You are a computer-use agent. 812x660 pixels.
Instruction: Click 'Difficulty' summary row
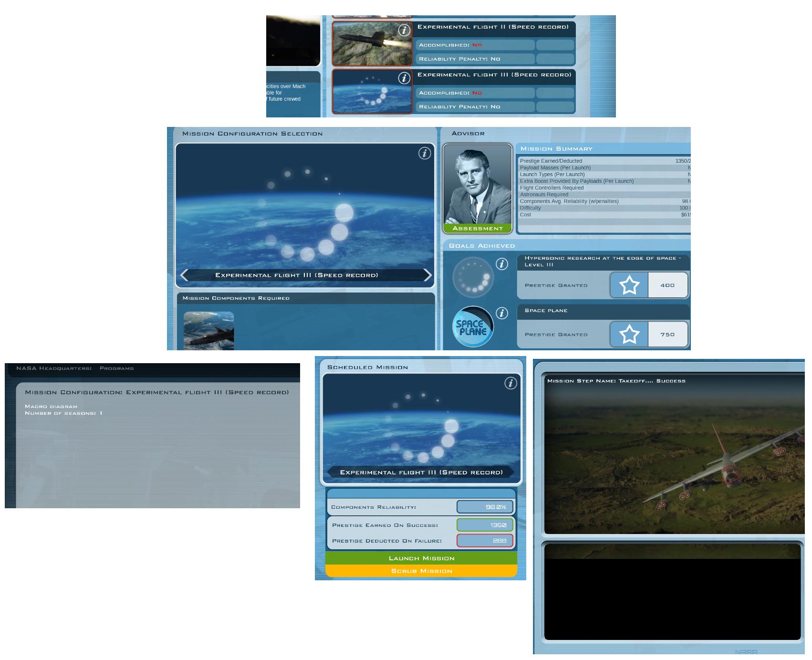pos(604,208)
